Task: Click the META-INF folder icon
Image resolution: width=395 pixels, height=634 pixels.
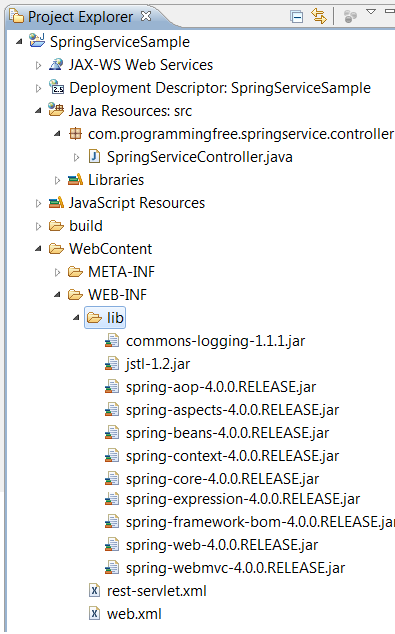Action: coord(75,272)
